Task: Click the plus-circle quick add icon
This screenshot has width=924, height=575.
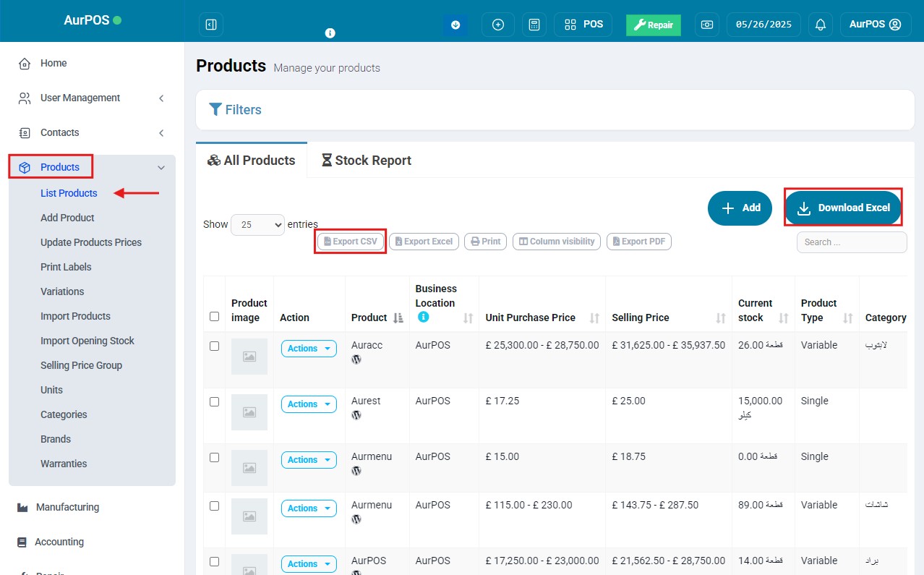Action: coord(498,25)
